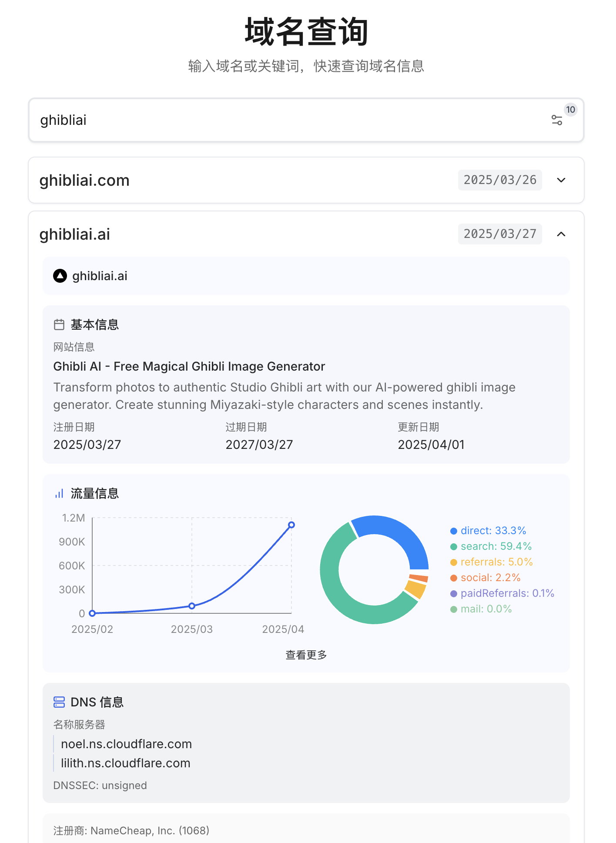Click the date badge 2025/03/27
This screenshot has height=843, width=616.
coord(500,234)
